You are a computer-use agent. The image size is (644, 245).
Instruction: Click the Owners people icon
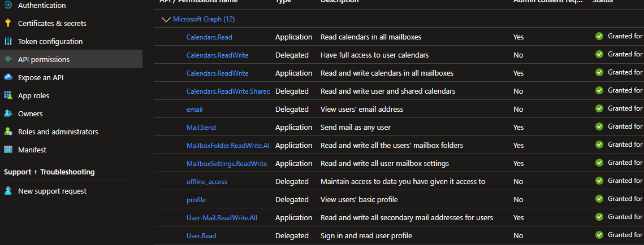[x=8, y=113]
